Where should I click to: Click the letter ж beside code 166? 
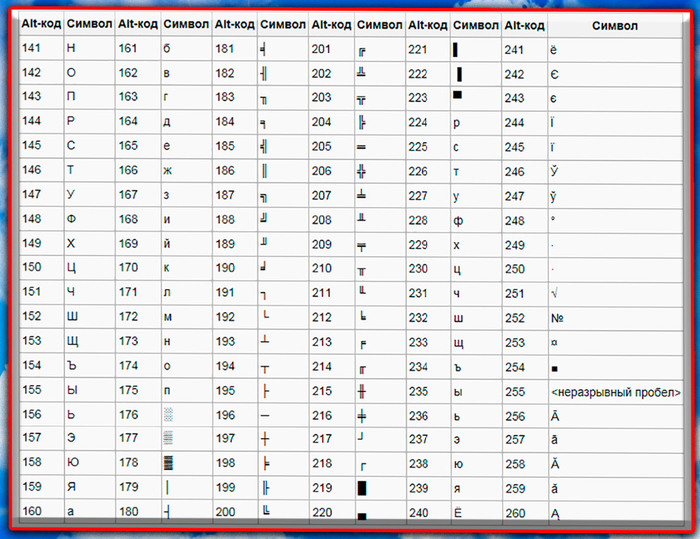tap(168, 171)
